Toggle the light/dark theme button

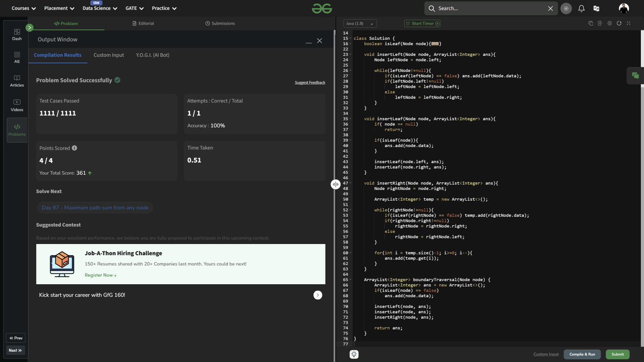tap(566, 8)
